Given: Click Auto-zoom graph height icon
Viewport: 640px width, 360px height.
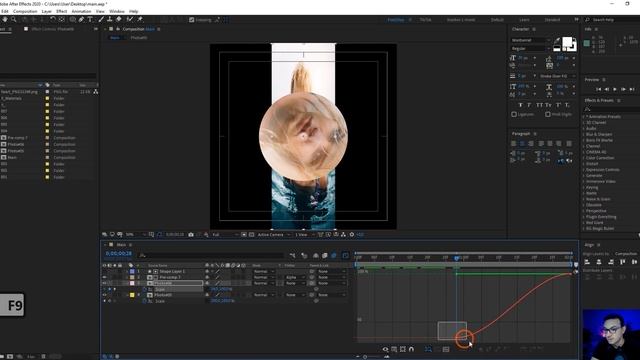Looking at the screenshot, I should pyautogui.click(x=428, y=349).
